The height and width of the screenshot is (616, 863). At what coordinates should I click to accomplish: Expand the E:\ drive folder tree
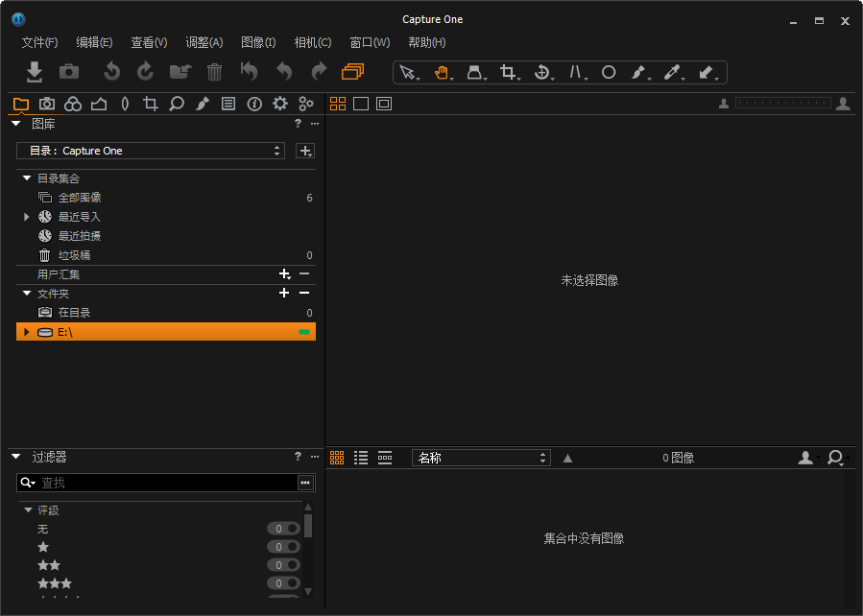pos(27,332)
